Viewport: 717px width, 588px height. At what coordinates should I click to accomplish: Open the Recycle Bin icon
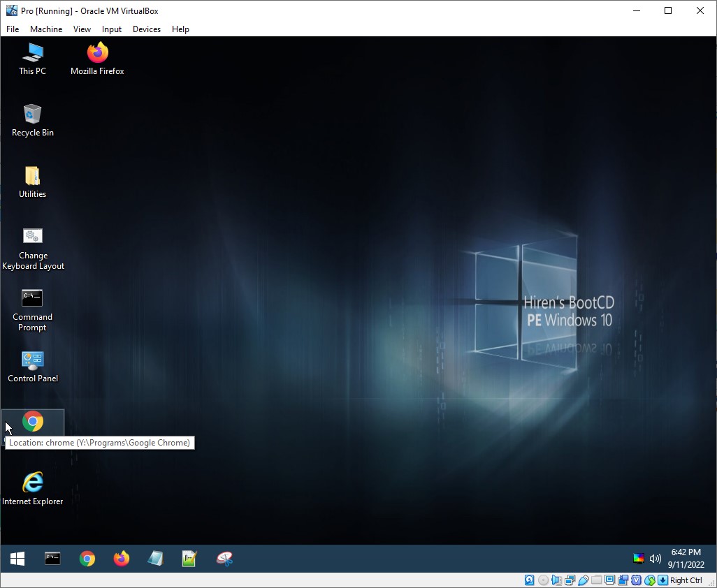(32, 120)
